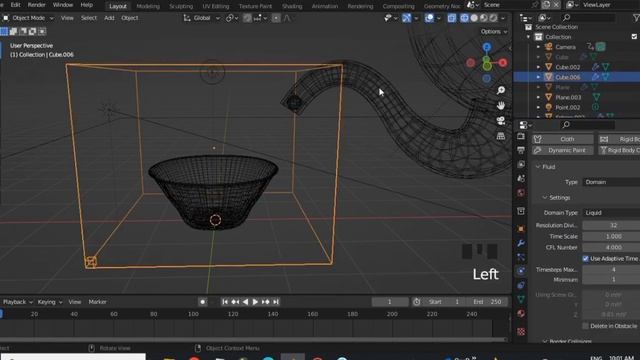Click outliner filter funnel icon

(x=636, y=18)
